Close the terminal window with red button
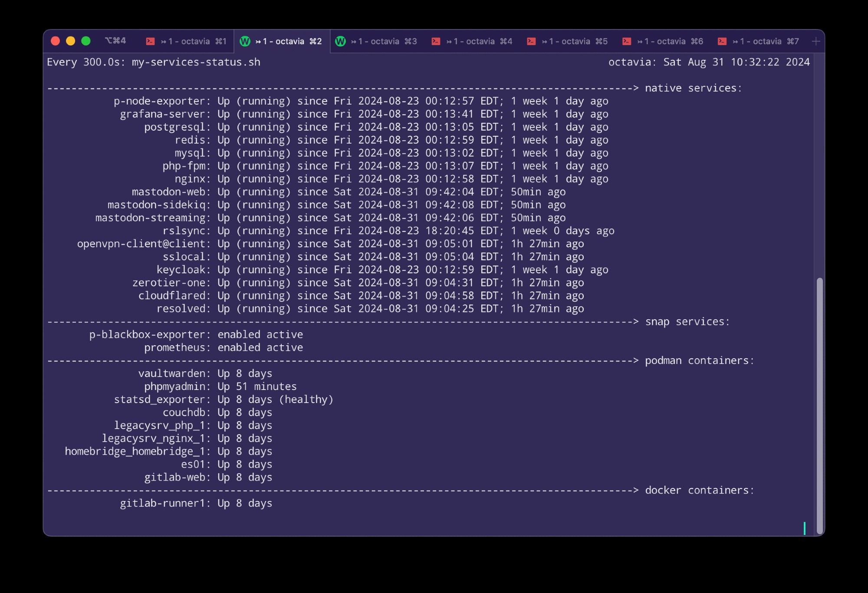 (x=55, y=41)
